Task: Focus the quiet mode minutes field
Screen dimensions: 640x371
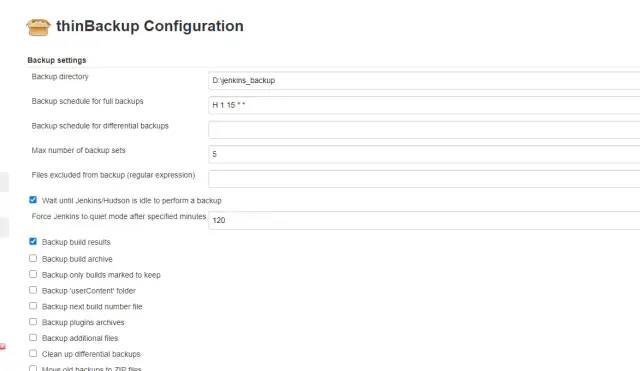Action: click(424, 220)
